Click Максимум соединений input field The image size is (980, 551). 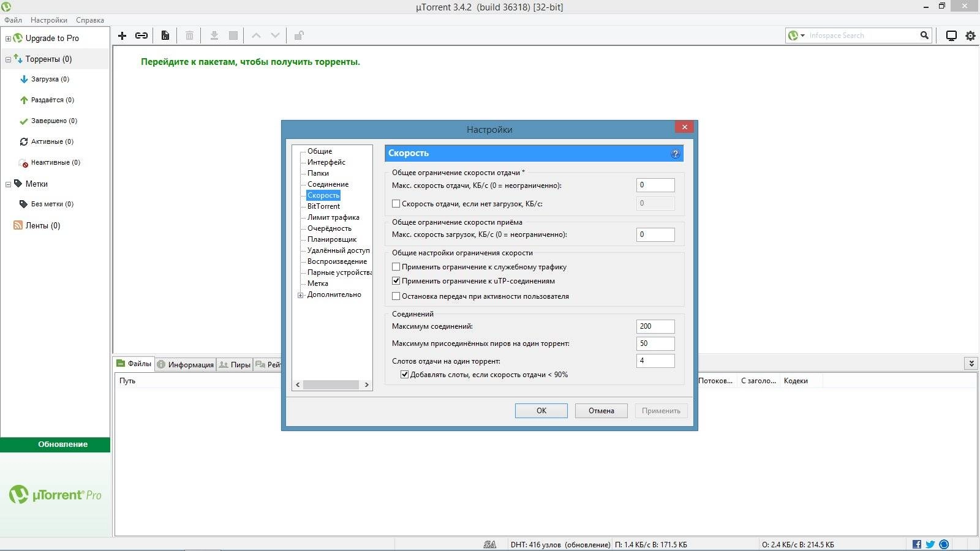click(x=655, y=326)
